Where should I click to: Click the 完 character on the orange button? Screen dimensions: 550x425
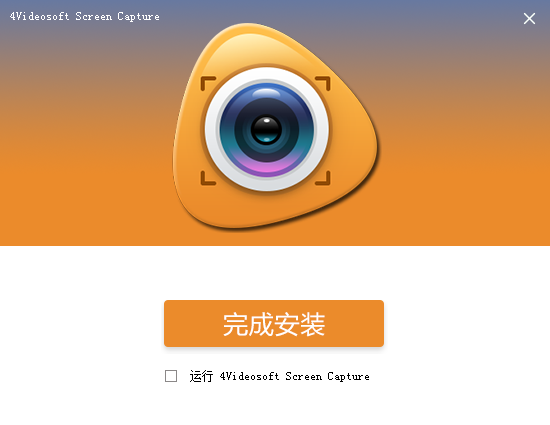click(x=235, y=324)
